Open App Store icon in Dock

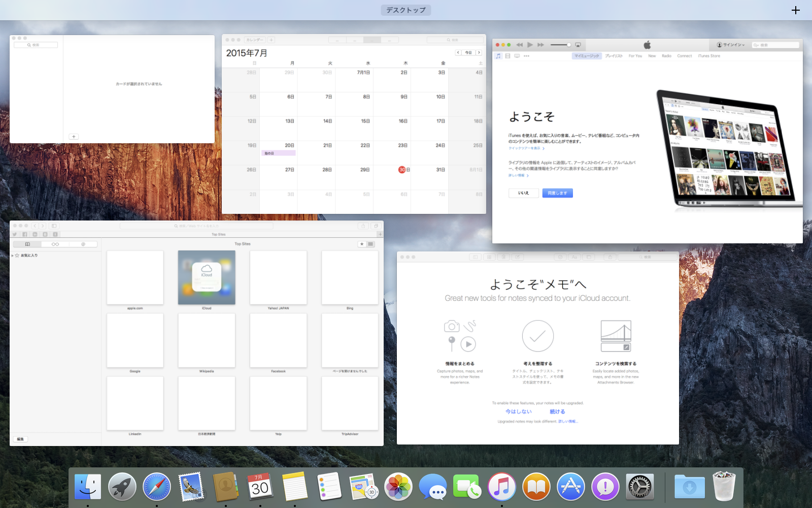(571, 487)
